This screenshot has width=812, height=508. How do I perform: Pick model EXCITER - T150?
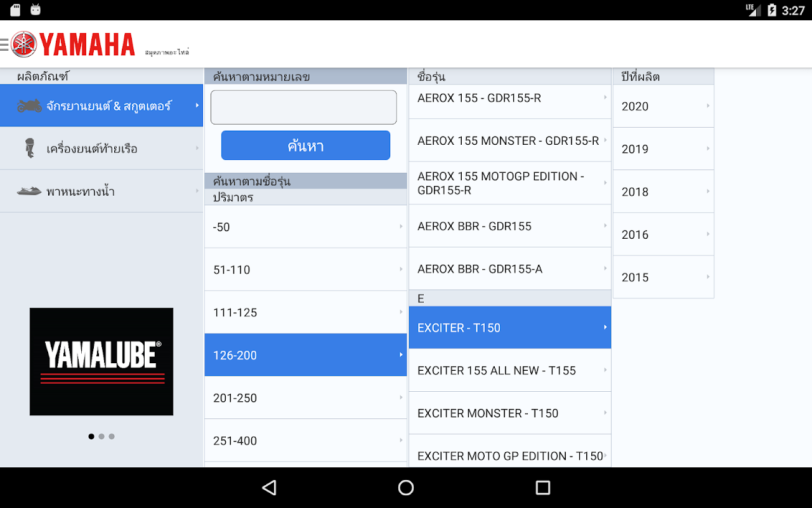(x=510, y=328)
